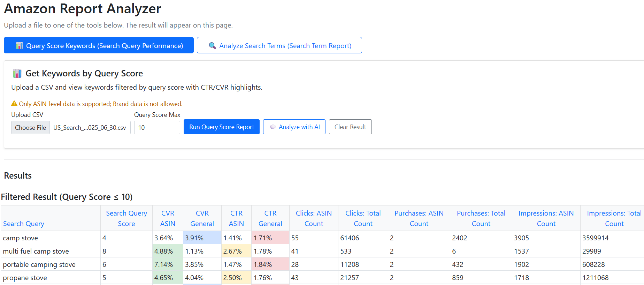
Task: Click the Filtered Result heading
Action: [67, 197]
